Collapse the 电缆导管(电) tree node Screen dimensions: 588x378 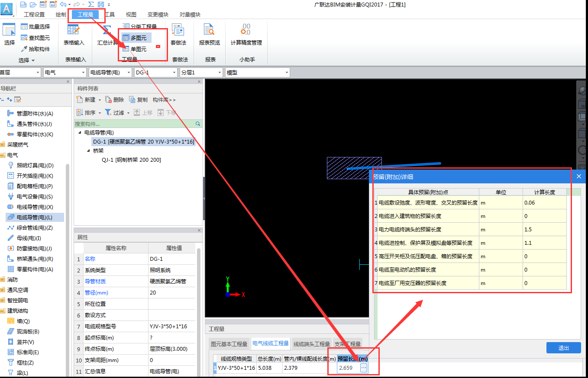80,133
